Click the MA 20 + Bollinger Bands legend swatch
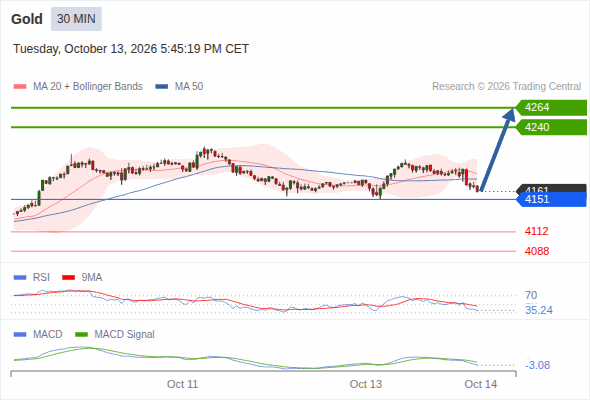The image size is (590, 400). point(20,87)
